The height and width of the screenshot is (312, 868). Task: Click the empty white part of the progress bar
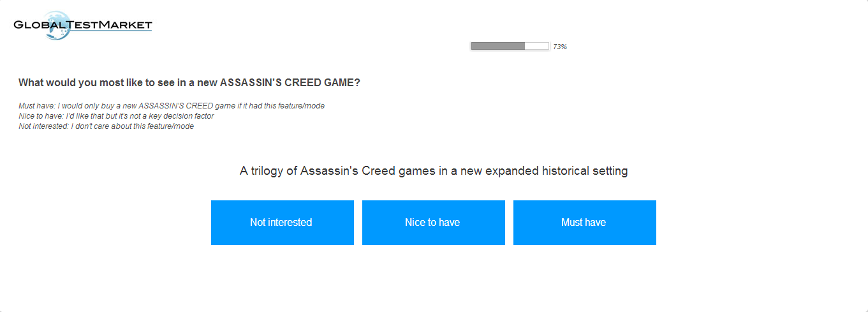pos(536,46)
